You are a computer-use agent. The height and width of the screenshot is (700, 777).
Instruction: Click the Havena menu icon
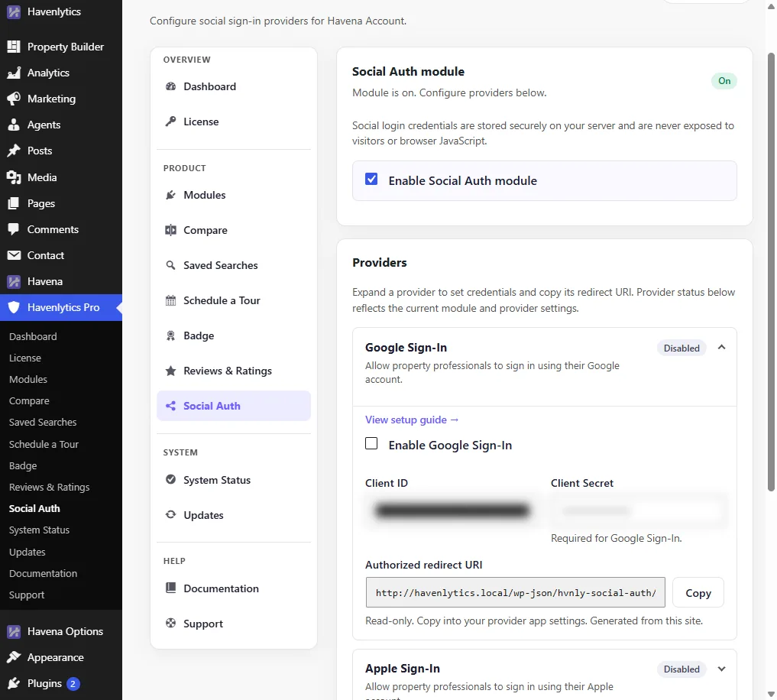14,281
